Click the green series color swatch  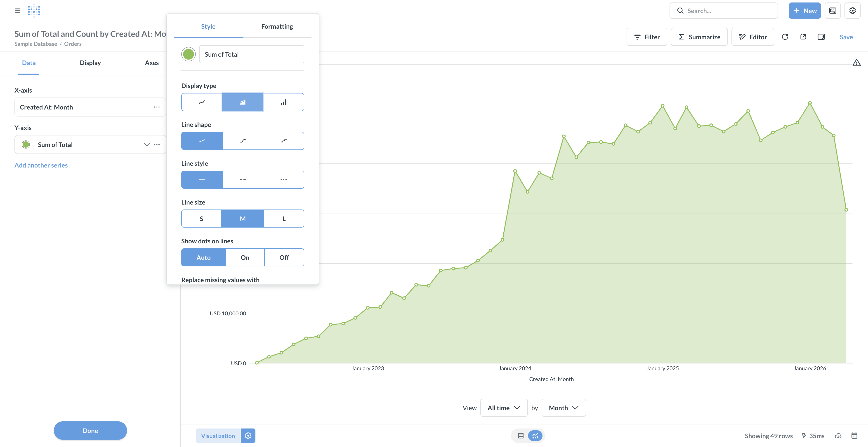pyautogui.click(x=188, y=54)
